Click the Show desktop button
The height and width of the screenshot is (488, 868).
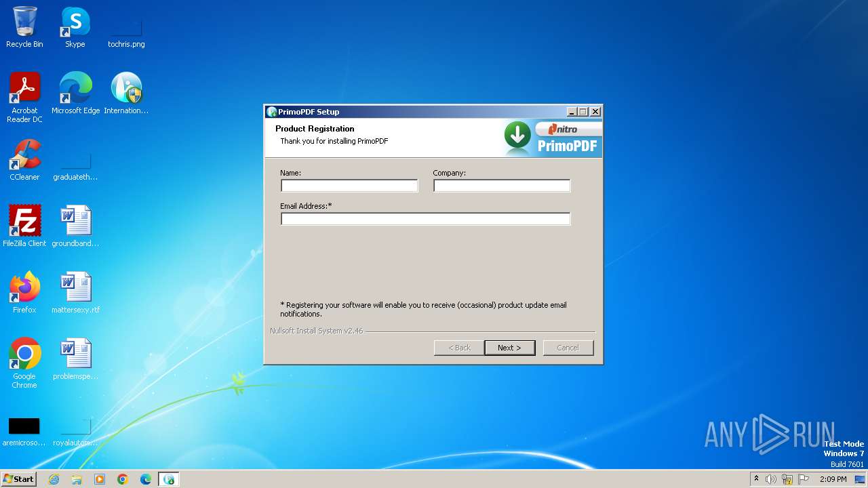tap(861, 479)
